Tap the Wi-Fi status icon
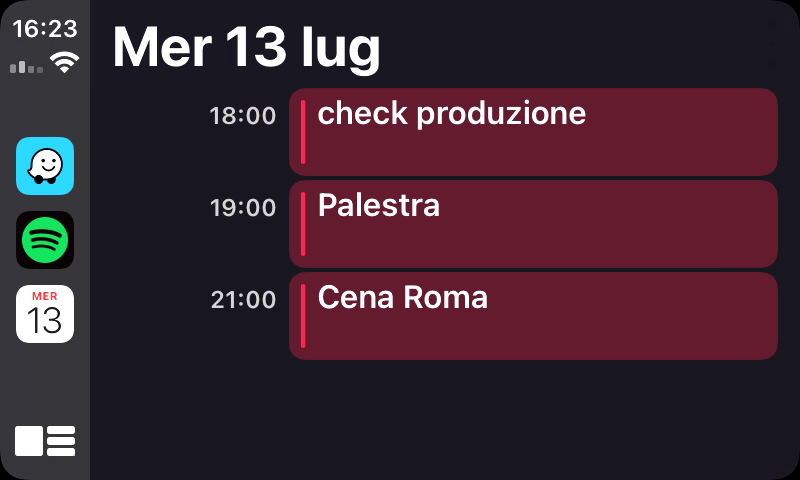Viewport: 800px width, 480px height. pyautogui.click(x=66, y=64)
